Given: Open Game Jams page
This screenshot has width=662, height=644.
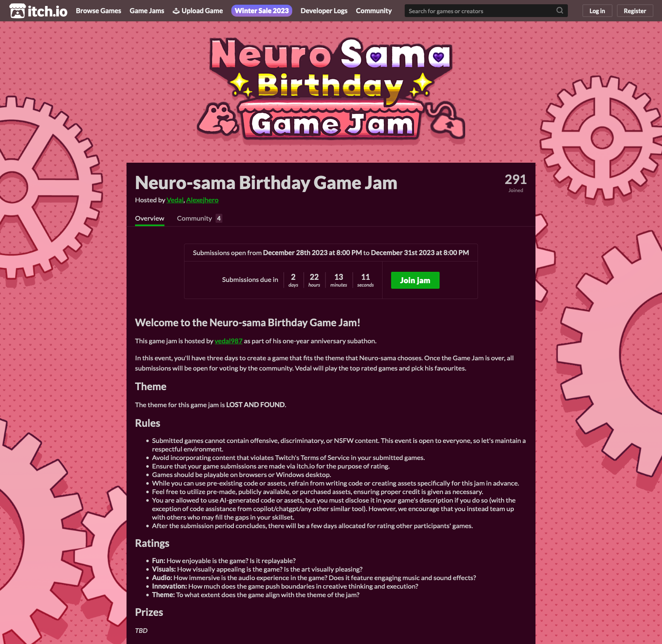Looking at the screenshot, I should 147,11.
